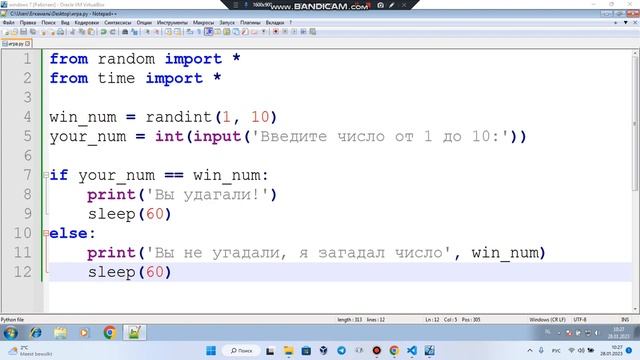This screenshot has width=640, height=360.
Task: Open the Запуск menu
Action: (227, 23)
